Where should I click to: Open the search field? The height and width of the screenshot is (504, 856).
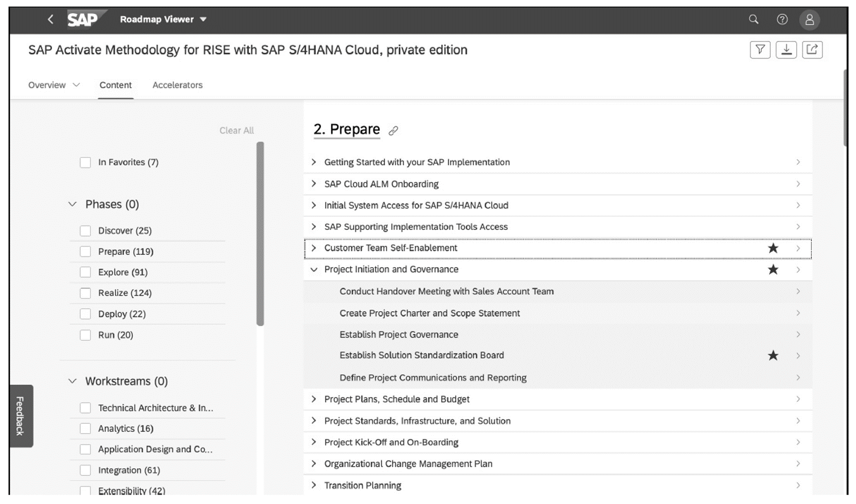[753, 19]
